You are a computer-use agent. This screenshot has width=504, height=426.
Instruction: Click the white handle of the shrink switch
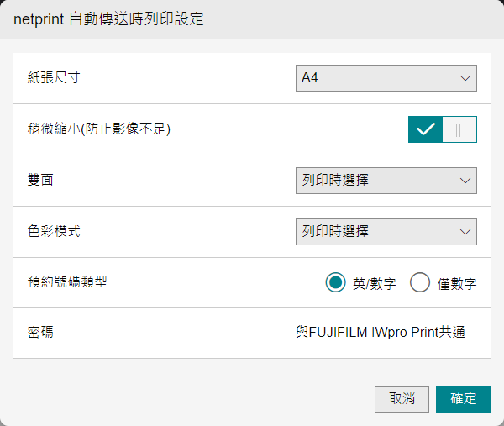(459, 129)
